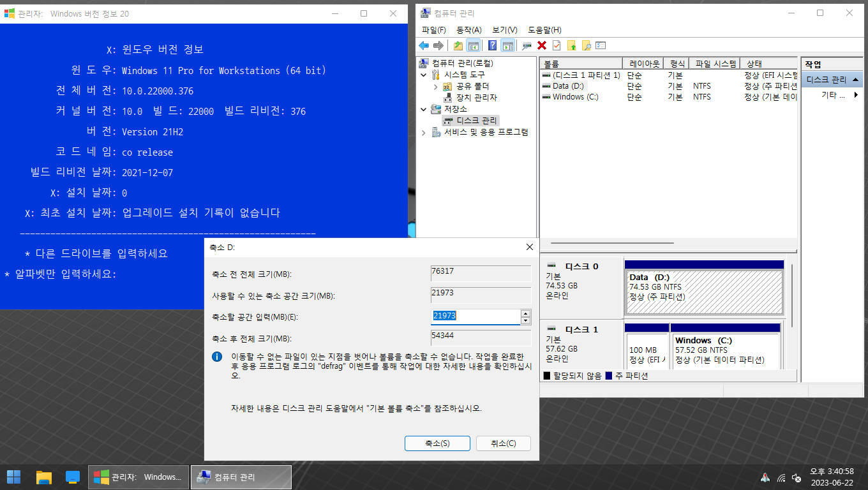
Task: Click the drive connect toolbar icon
Action: tap(527, 45)
